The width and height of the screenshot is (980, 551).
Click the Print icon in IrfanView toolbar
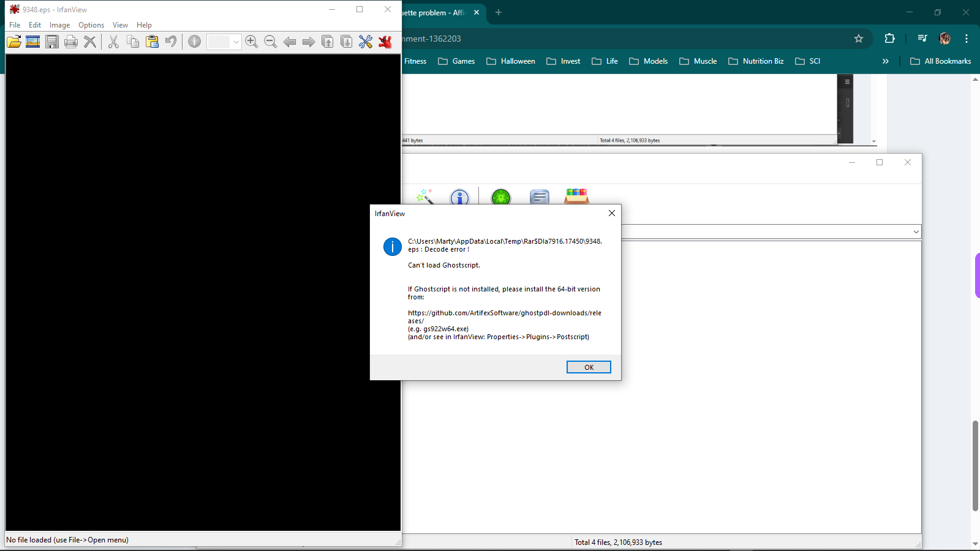[71, 42]
